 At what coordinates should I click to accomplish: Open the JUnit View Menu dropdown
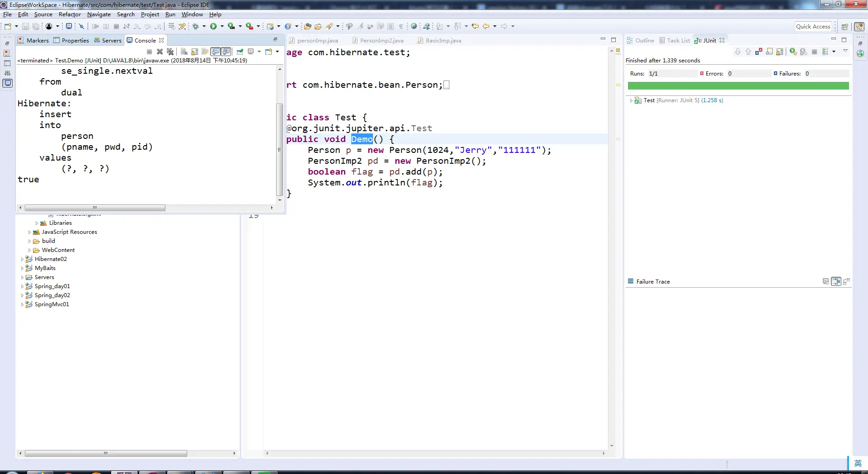click(x=845, y=51)
